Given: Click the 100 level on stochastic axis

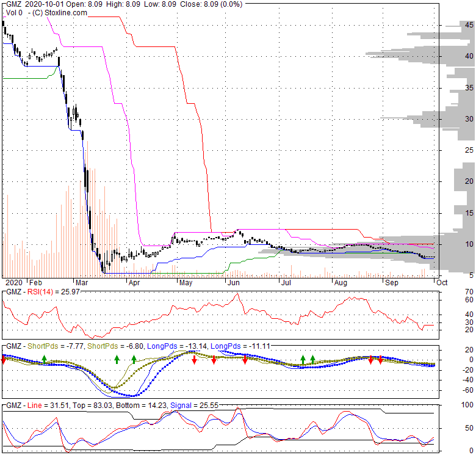Looking at the screenshot, I should pyautogui.click(x=467, y=405).
